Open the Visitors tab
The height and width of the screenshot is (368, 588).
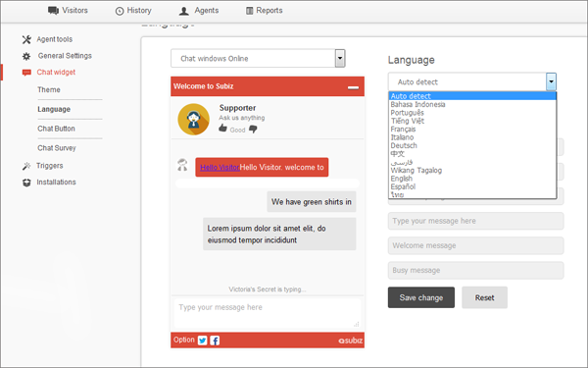68,11
